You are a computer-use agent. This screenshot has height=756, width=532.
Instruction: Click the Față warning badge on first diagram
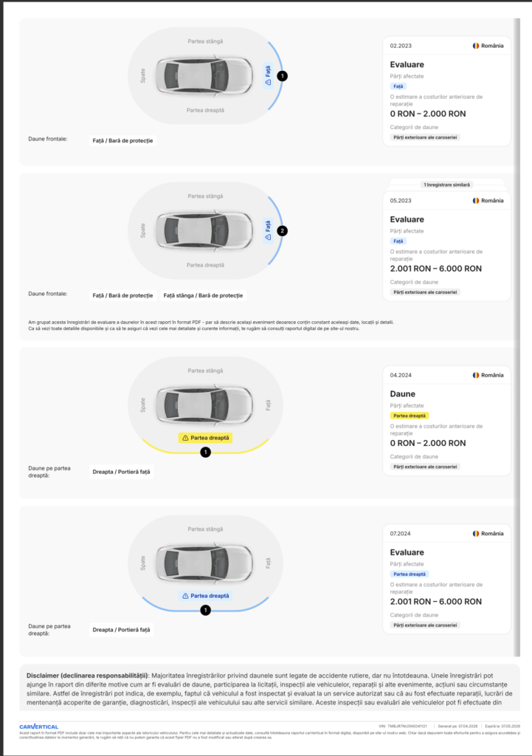pos(268,76)
